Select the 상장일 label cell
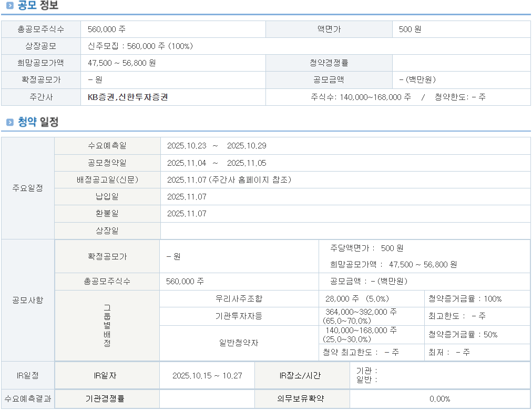 (x=107, y=231)
